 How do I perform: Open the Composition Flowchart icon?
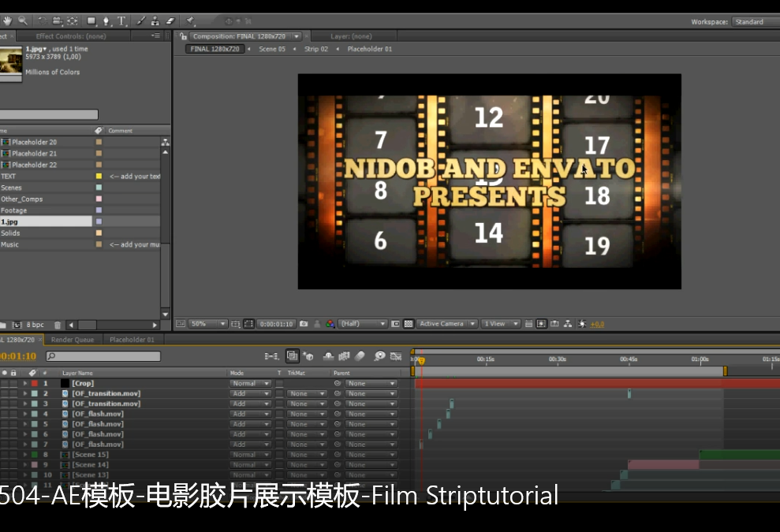click(568, 324)
